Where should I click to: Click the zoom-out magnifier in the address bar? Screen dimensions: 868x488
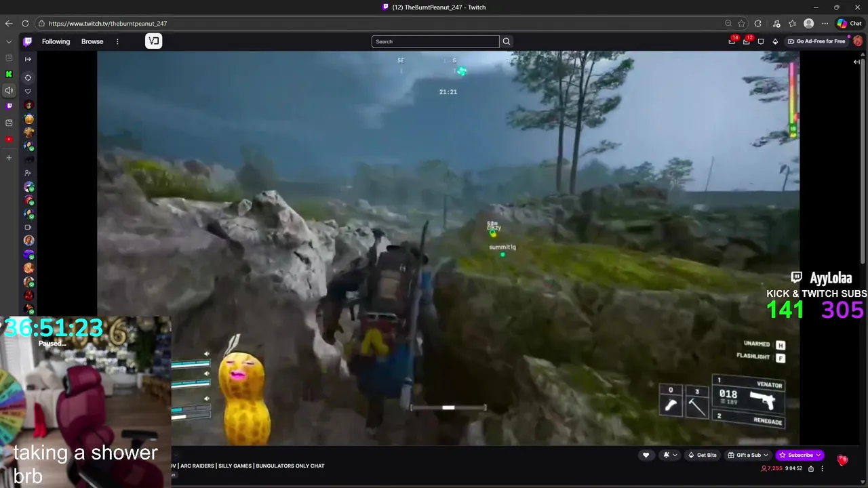point(728,23)
